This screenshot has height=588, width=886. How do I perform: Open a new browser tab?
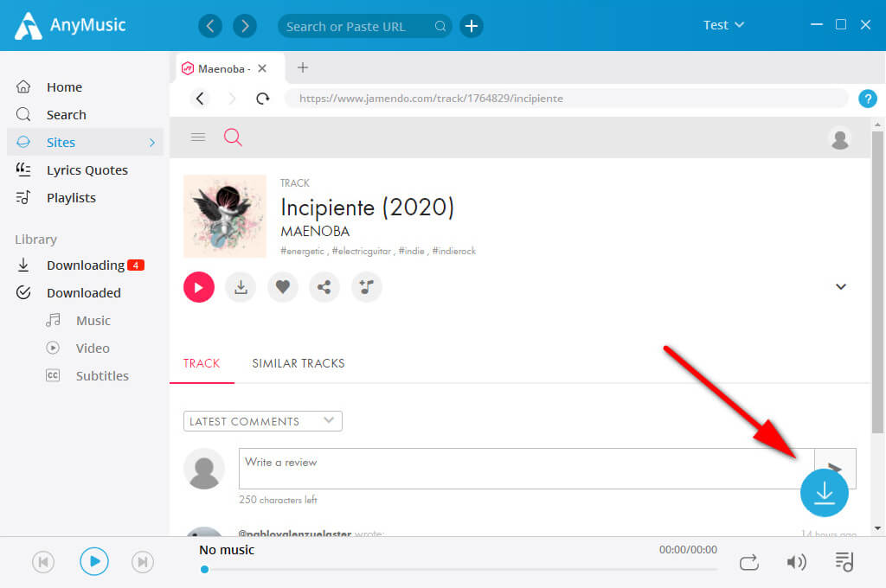click(303, 67)
